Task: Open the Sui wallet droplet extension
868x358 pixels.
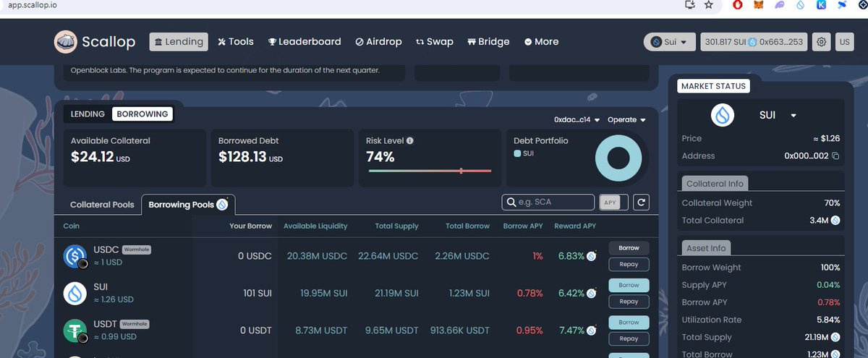Action: point(800,5)
